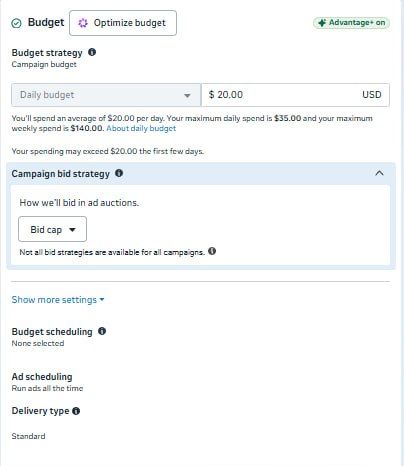
Task: Open the About daily budget link
Action: (141, 128)
